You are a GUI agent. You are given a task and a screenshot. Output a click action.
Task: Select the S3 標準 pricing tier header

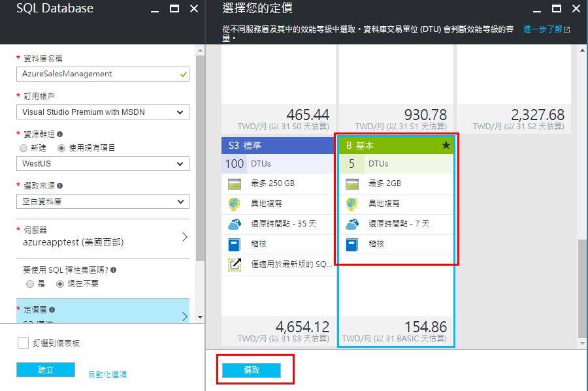(x=278, y=146)
